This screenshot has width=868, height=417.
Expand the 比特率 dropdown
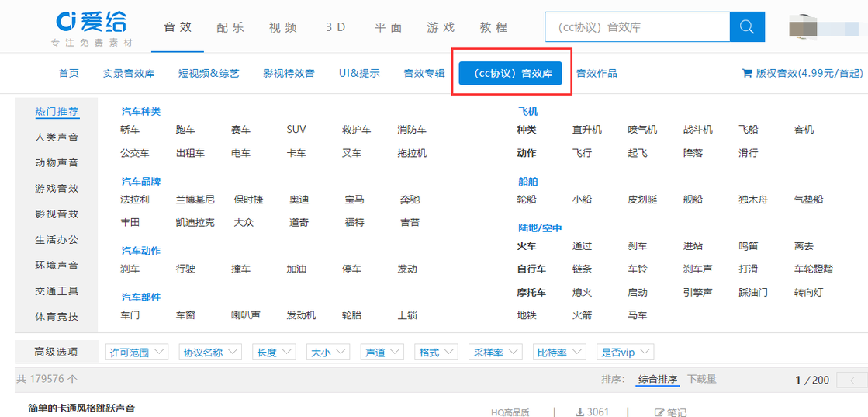point(559,352)
